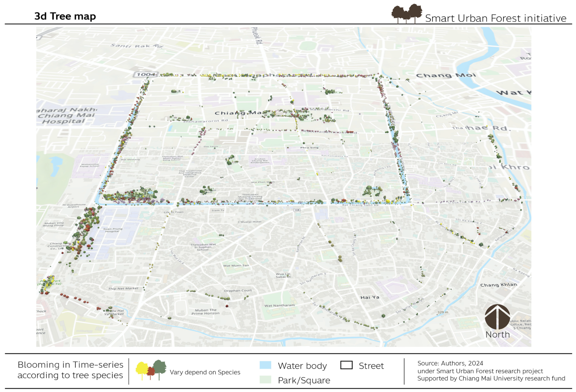The image size is (576, 392).
Task: Click the Wat Nantharam map label
Action: pyautogui.click(x=280, y=305)
